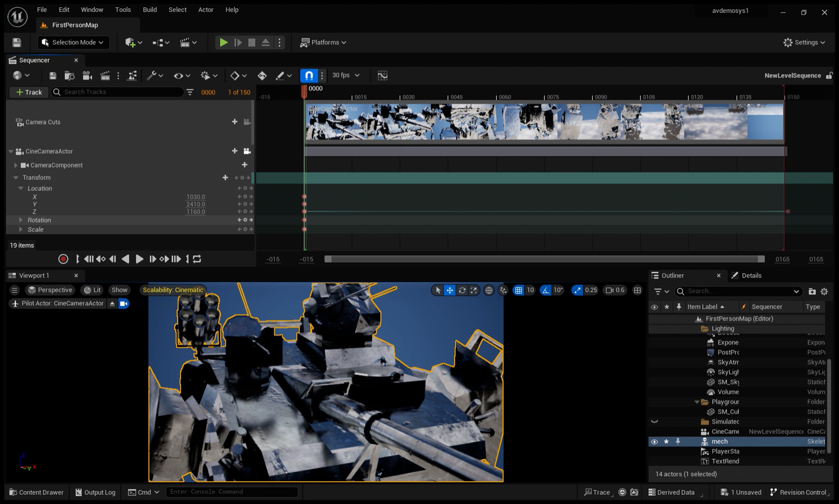Expand the Scale track

click(21, 229)
